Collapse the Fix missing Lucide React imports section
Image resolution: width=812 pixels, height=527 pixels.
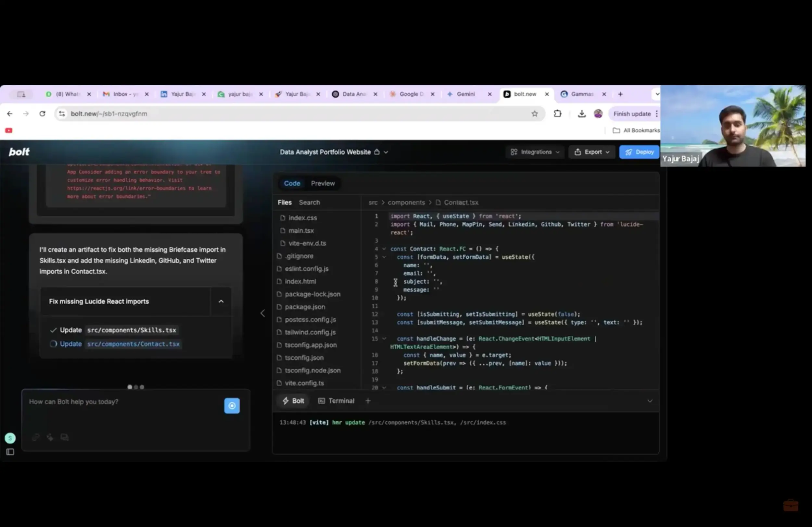click(x=221, y=301)
